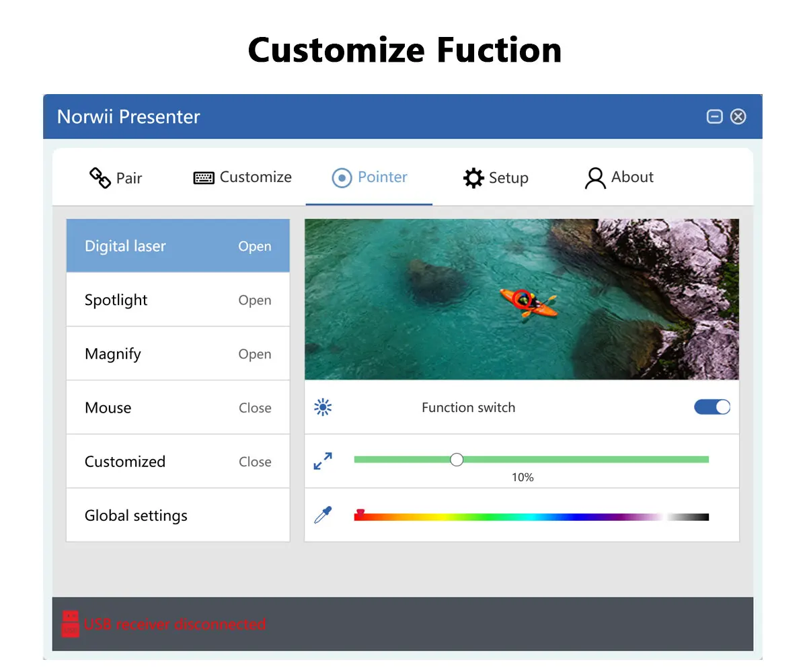Click the red USB receiver icon
The width and height of the screenshot is (807, 672).
[x=70, y=624]
